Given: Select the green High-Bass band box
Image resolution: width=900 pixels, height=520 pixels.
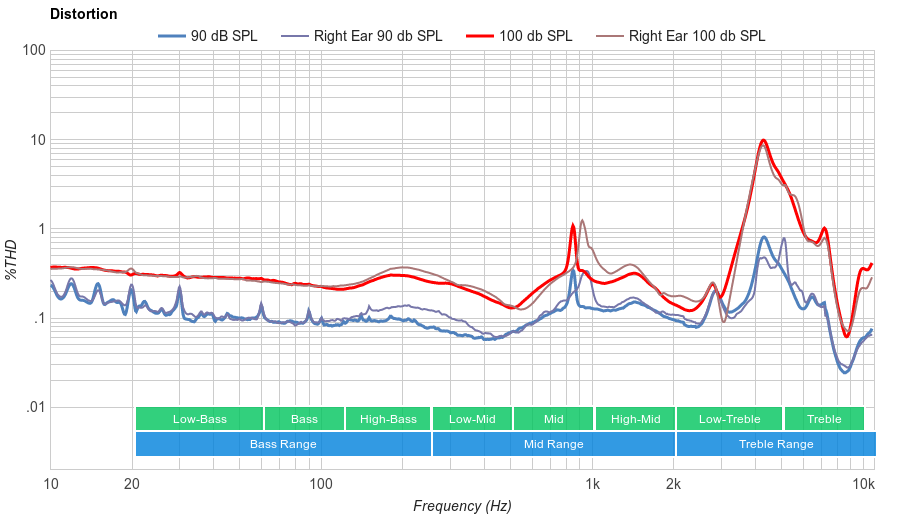Looking at the screenshot, I should tap(387, 419).
